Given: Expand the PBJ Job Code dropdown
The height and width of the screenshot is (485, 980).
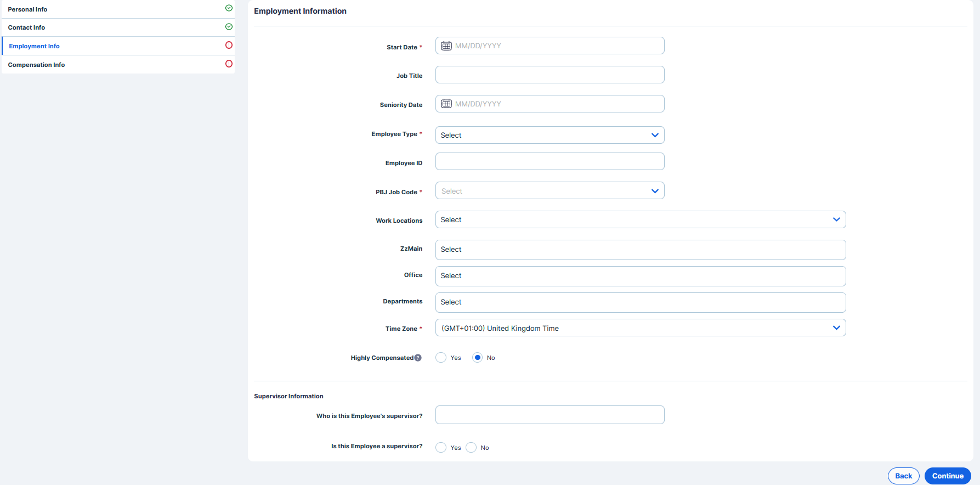Looking at the screenshot, I should 550,191.
